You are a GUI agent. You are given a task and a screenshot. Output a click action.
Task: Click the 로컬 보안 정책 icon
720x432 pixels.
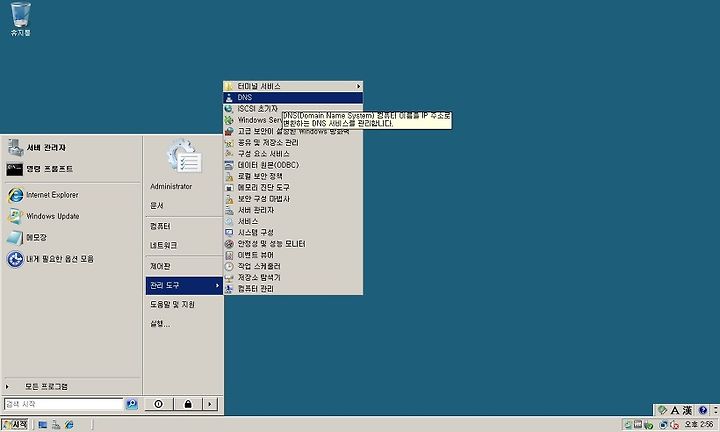pos(229,176)
